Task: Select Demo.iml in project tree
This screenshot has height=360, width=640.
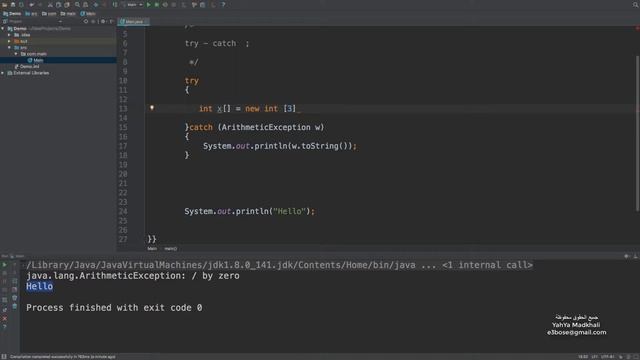Action: pos(27,66)
